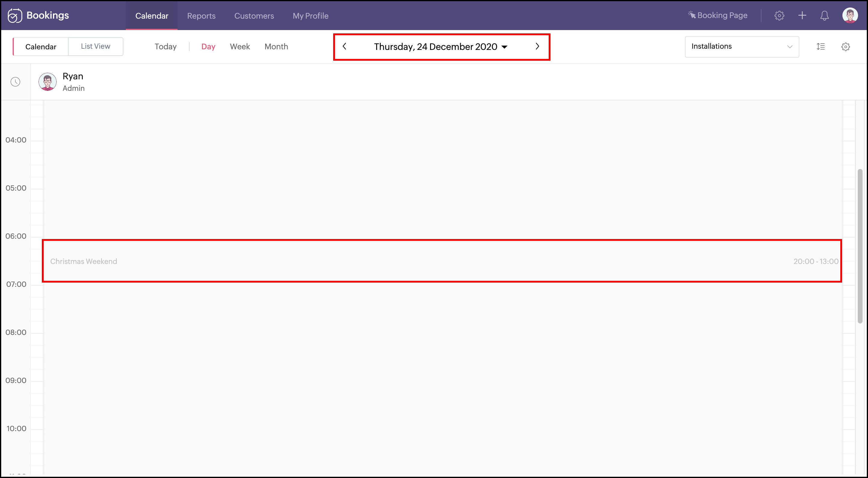
Task: Select the Calendar view toggle
Action: click(41, 47)
